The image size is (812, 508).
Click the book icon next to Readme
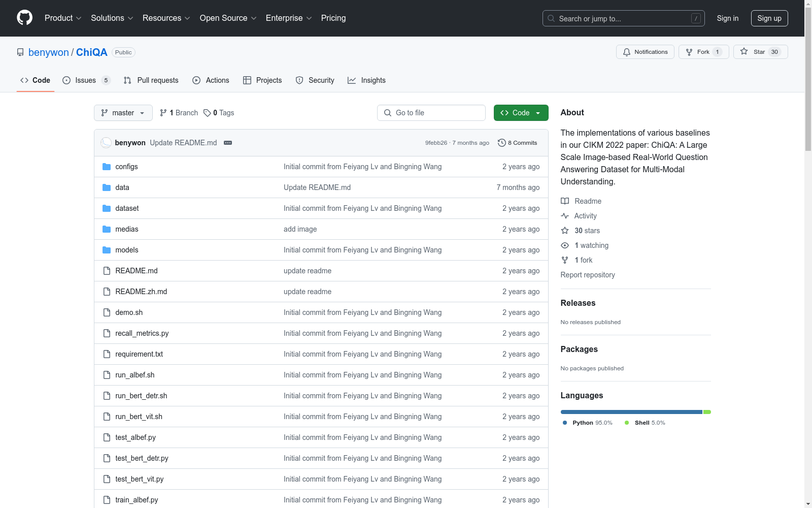click(x=565, y=201)
